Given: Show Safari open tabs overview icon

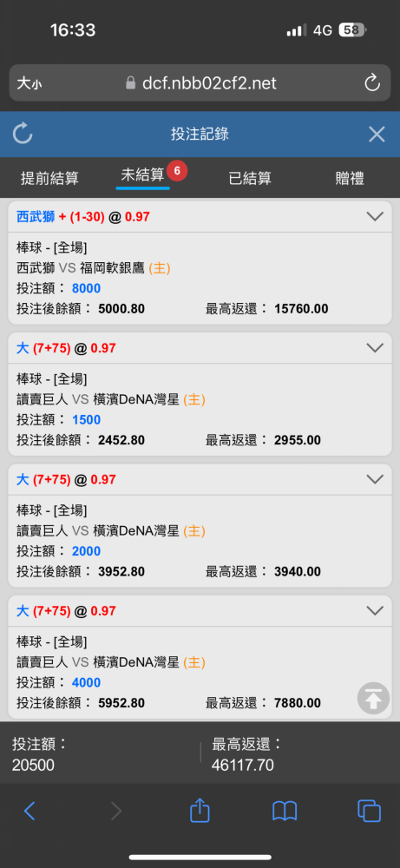Looking at the screenshot, I should coord(369,811).
